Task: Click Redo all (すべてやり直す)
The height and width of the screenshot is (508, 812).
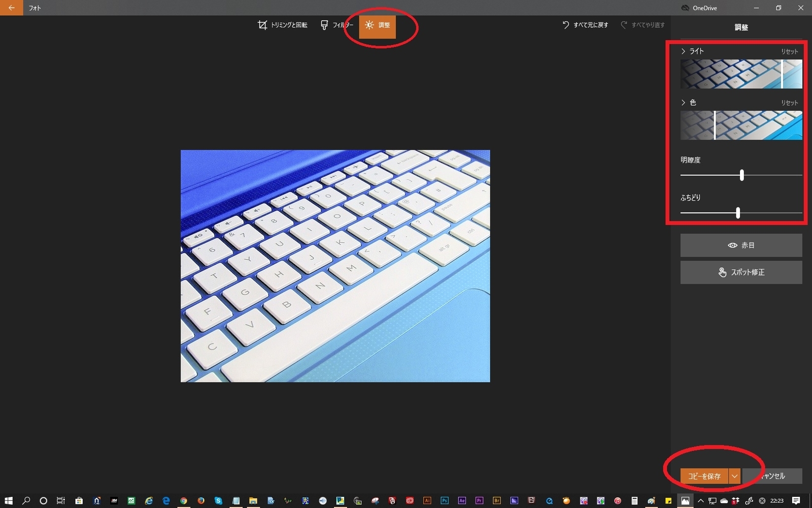Action: pyautogui.click(x=642, y=25)
